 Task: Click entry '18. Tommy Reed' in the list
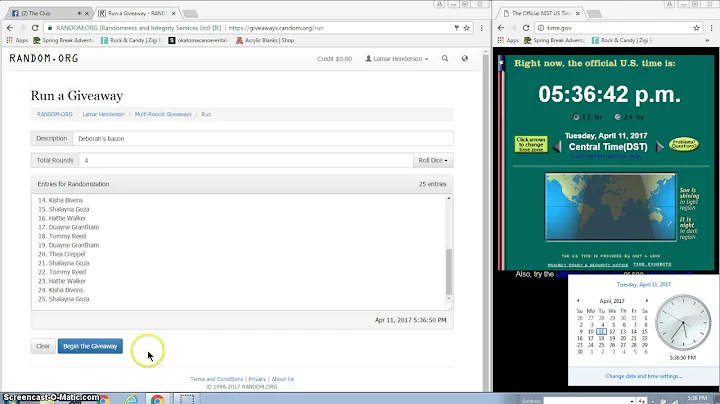tap(62, 236)
